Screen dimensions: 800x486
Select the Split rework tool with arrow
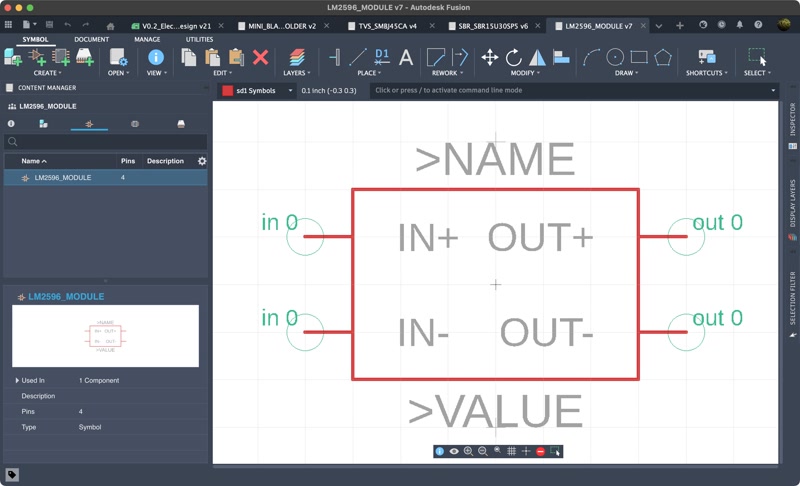click(460, 57)
